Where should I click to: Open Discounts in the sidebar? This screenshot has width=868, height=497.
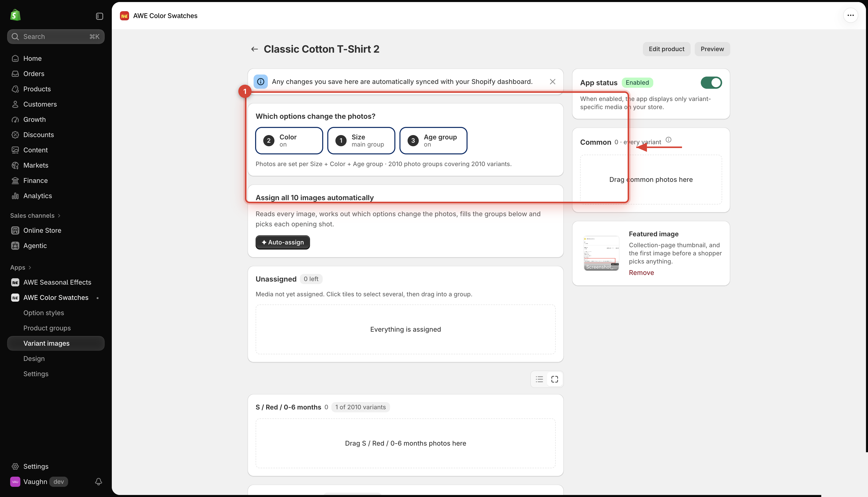[56, 135]
